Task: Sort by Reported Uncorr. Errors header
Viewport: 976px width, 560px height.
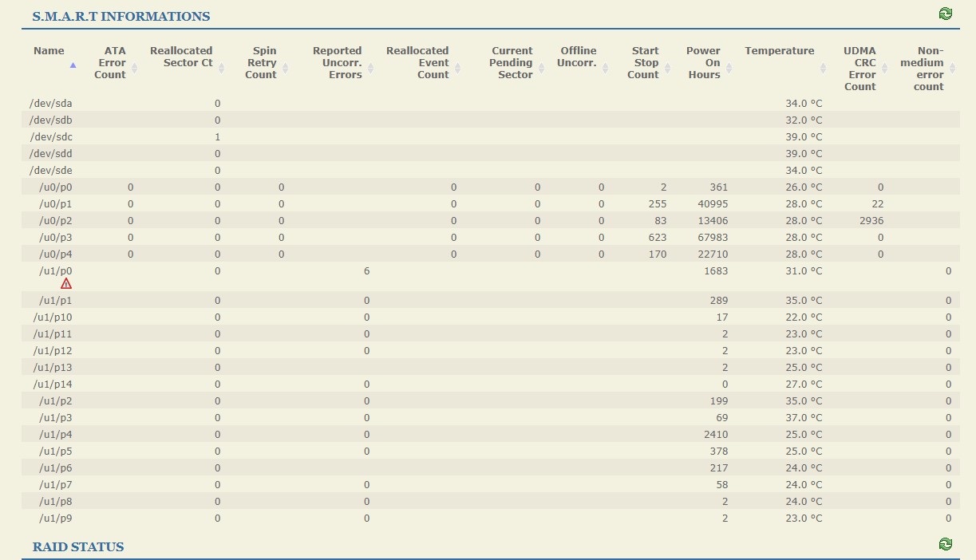Action: tap(338, 63)
